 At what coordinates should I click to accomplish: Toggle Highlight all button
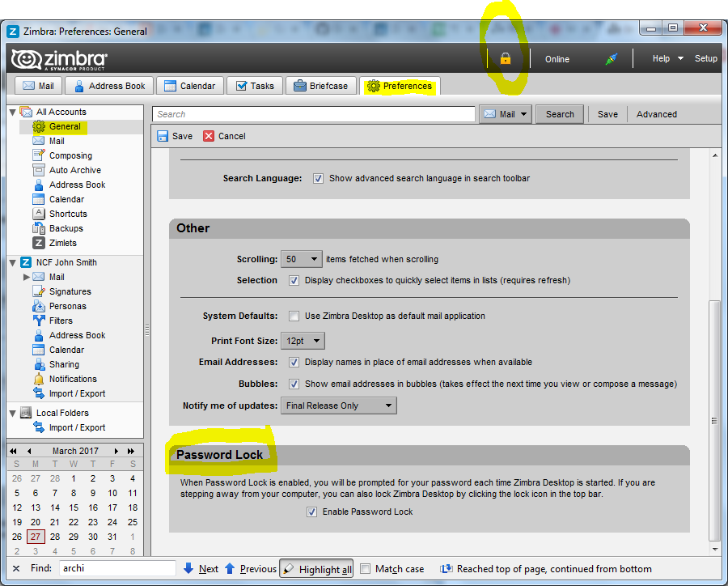tap(316, 568)
